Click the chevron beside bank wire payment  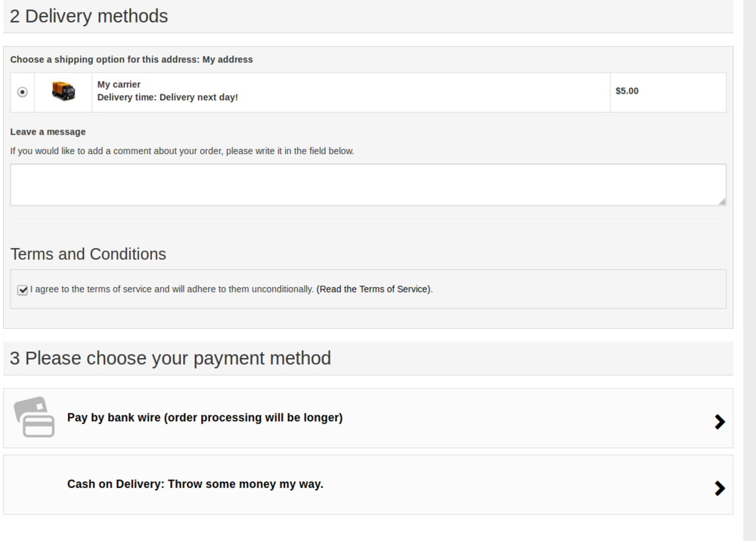[x=719, y=422]
